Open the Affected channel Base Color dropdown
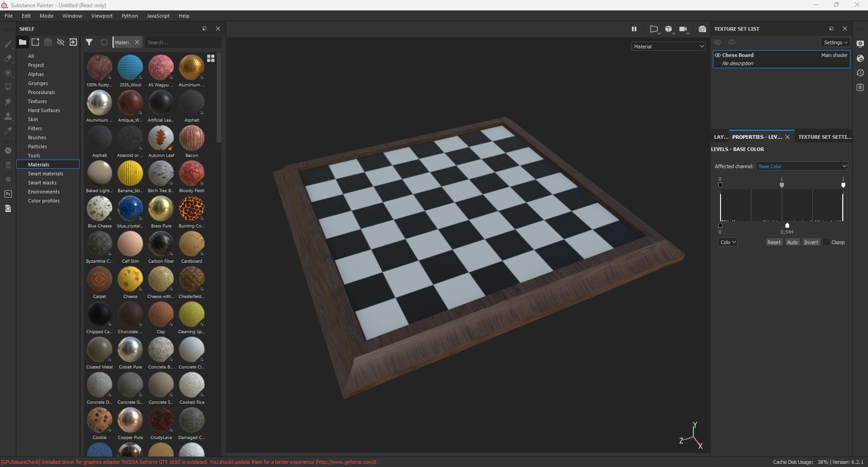The width and height of the screenshot is (868, 467). (x=802, y=166)
